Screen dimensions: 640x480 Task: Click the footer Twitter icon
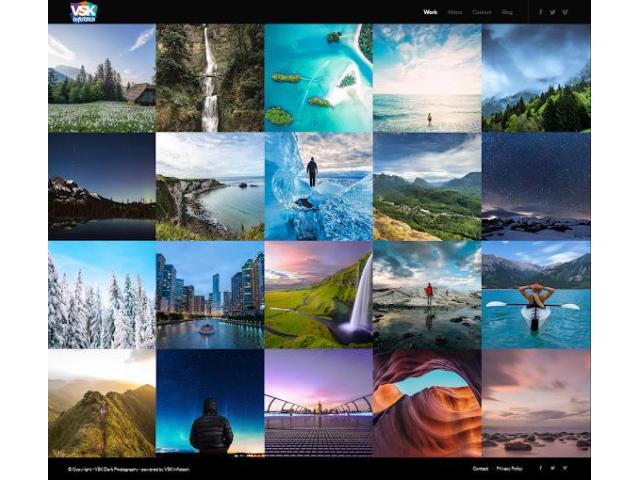[553, 468]
